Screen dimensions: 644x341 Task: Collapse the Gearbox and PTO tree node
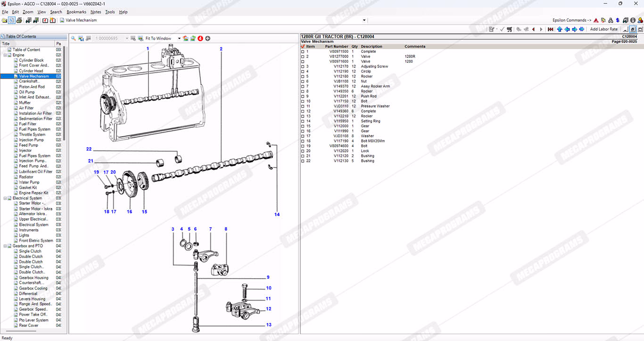[5, 246]
